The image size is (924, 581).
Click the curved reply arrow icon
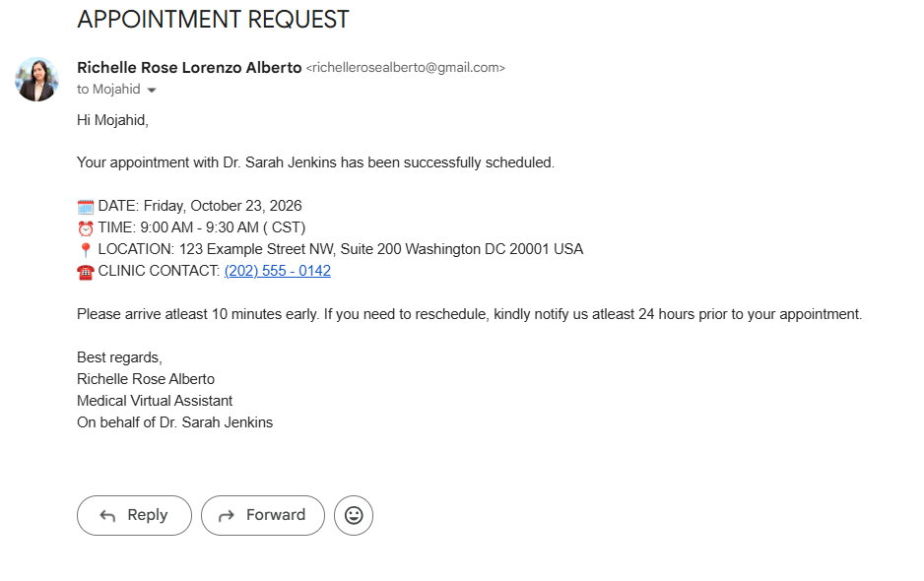[107, 516]
